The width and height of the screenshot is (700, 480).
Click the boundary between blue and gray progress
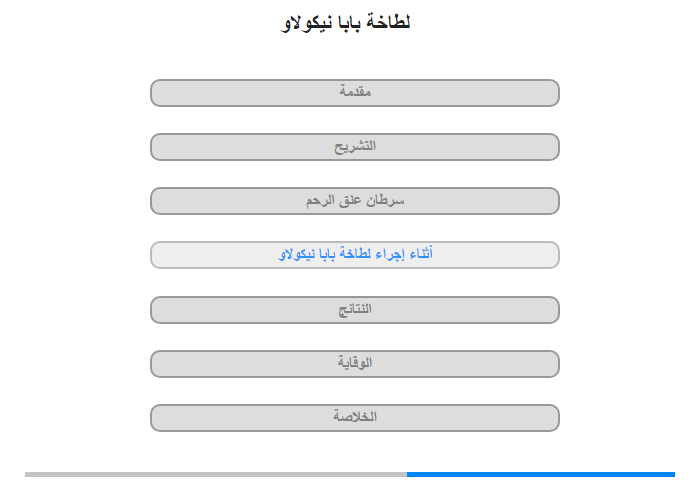coord(407,474)
